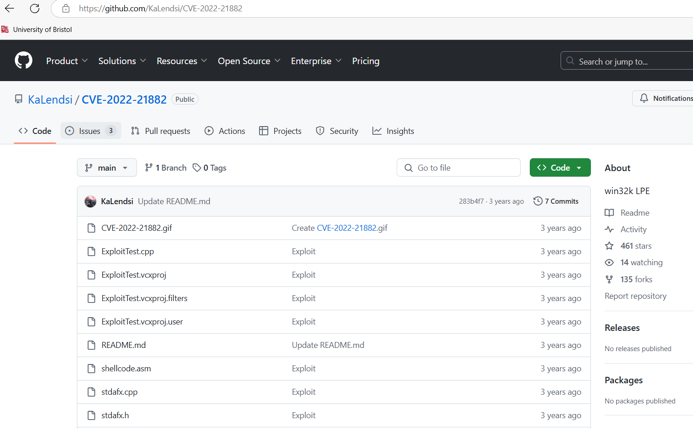Focus the Search or jump to field
Image resolution: width=693 pixels, height=429 pixels.
tap(627, 61)
